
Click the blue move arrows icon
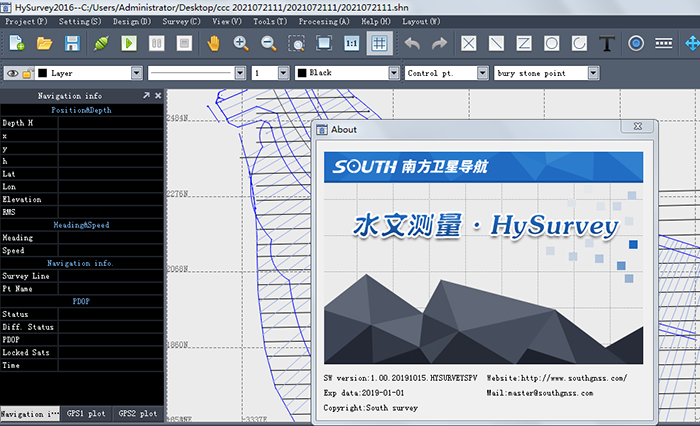(692, 43)
